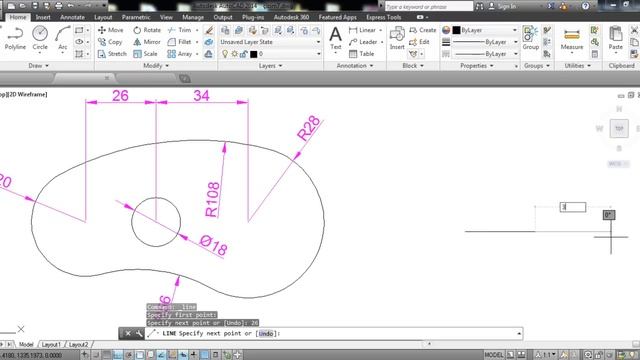Switch to the Layout1 tab
640x360 pixels.
[x=51, y=344]
